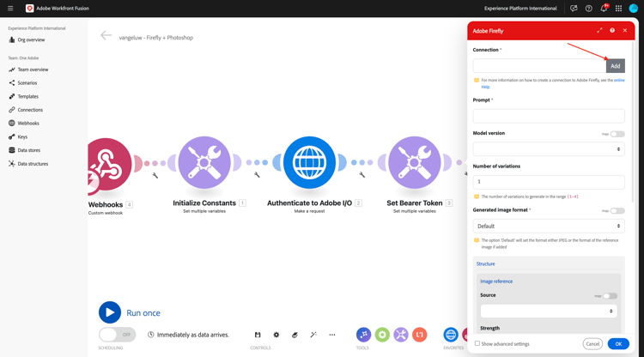Click Add connection button
This screenshot has width=644, height=357.
[x=616, y=66]
